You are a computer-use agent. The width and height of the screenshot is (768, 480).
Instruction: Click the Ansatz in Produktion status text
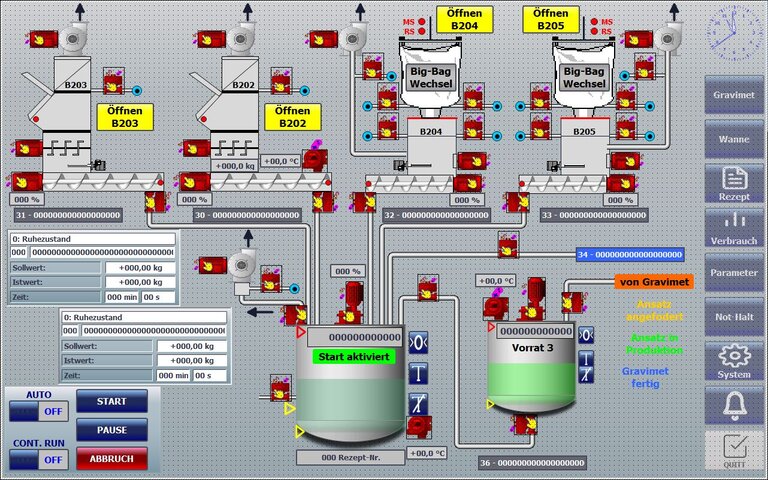[654, 344]
